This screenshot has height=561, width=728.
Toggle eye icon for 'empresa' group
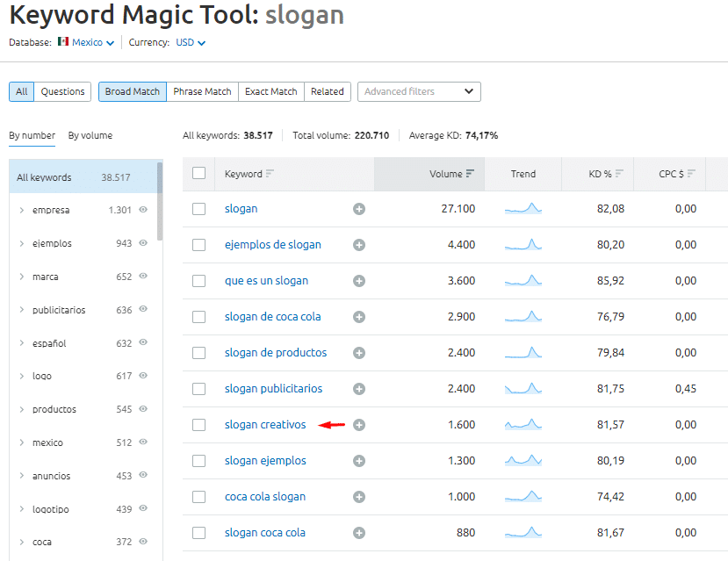(x=143, y=209)
